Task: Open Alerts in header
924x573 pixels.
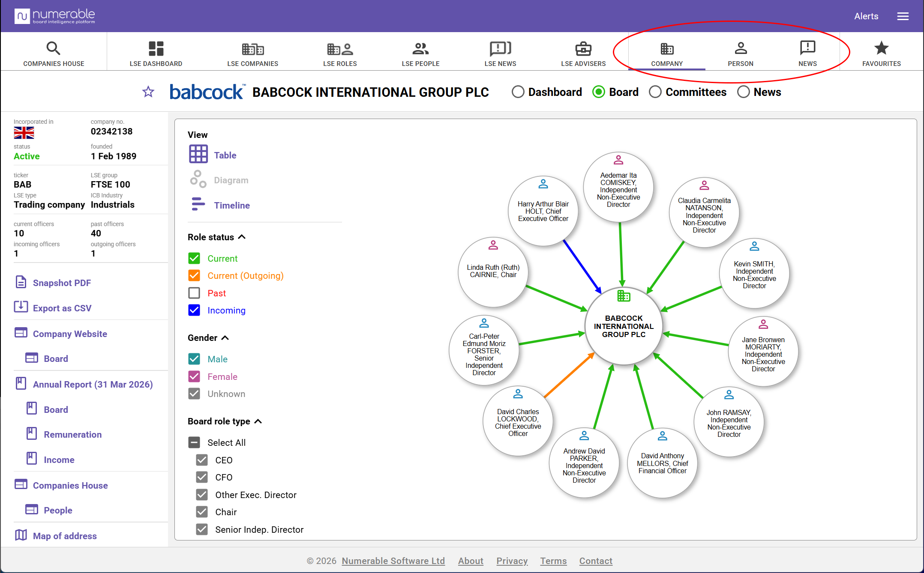Action: pyautogui.click(x=866, y=16)
